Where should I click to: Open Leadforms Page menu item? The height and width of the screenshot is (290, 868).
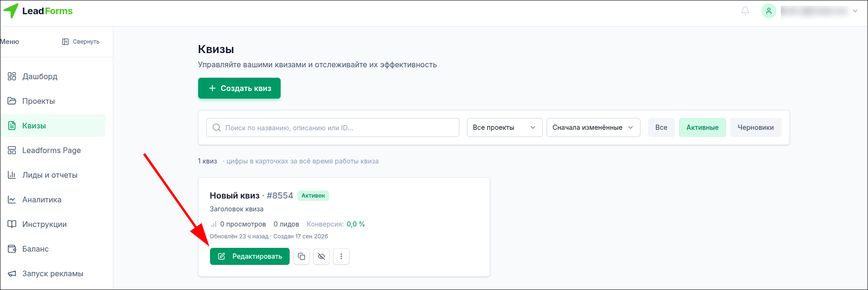pyautogui.click(x=53, y=150)
